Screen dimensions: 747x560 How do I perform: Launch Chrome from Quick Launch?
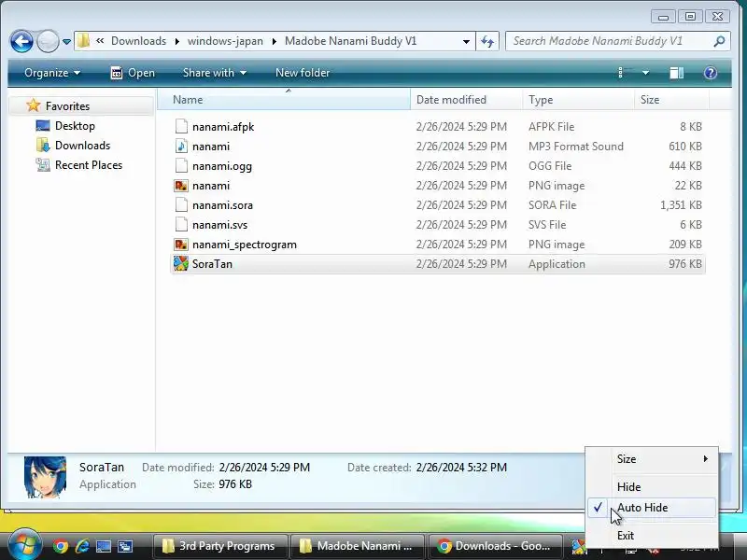(61, 546)
